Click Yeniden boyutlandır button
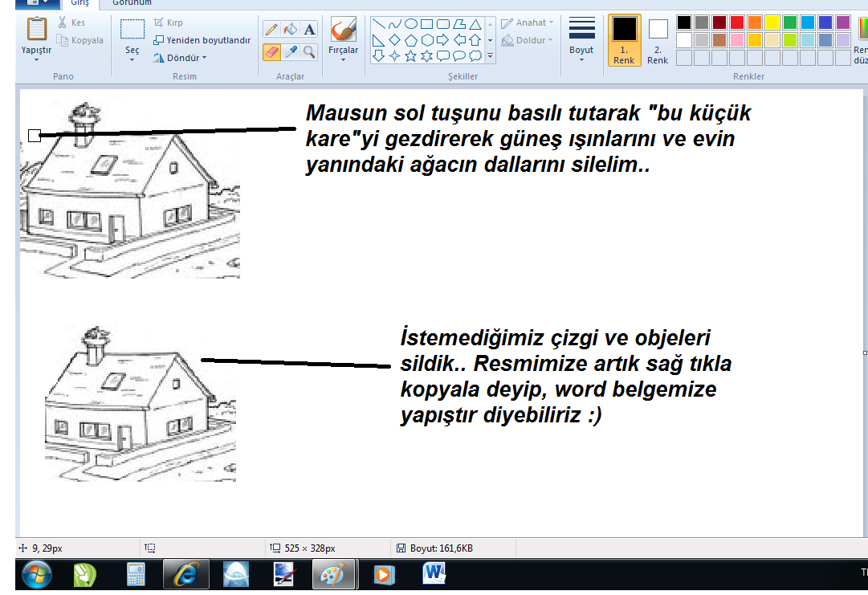This screenshot has height=595, width=868. pos(202,40)
